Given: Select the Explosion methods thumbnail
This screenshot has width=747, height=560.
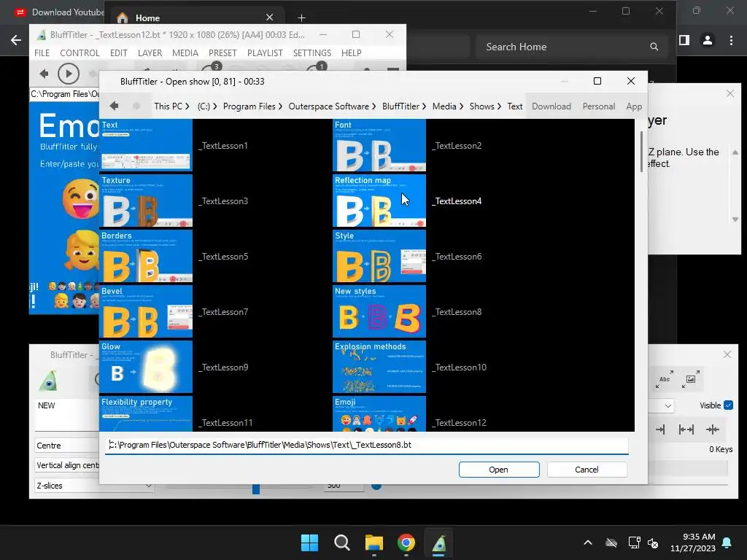Looking at the screenshot, I should [x=379, y=367].
